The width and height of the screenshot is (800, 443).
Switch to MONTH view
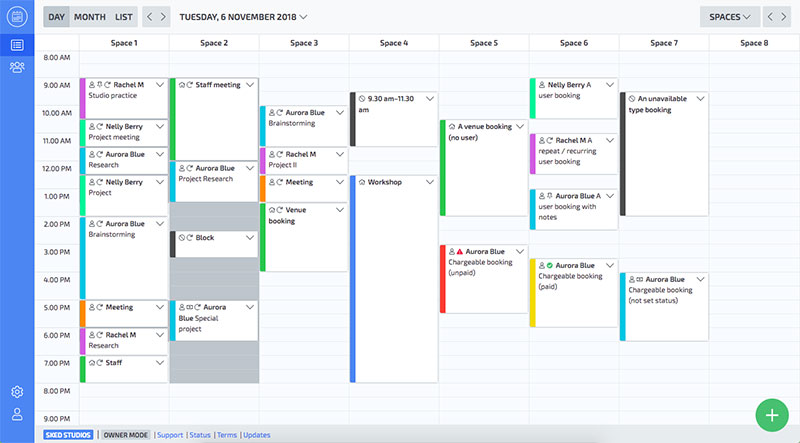(90, 17)
